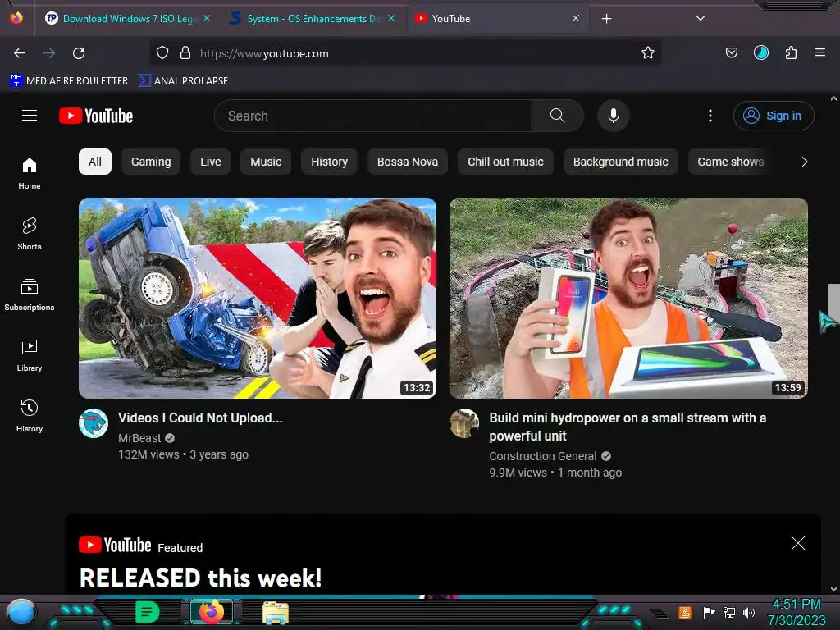Open the Windows Start orb
Image resolution: width=840 pixels, height=630 pixels.
click(21, 613)
